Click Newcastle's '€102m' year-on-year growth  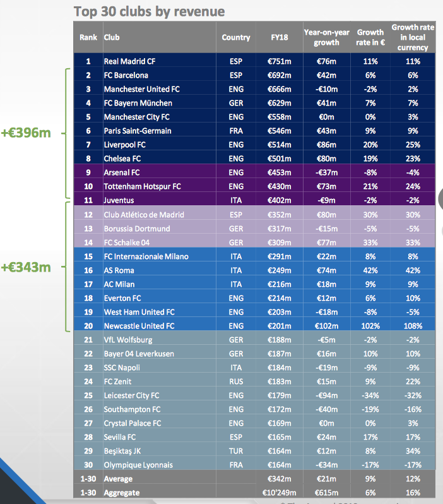coord(326,326)
